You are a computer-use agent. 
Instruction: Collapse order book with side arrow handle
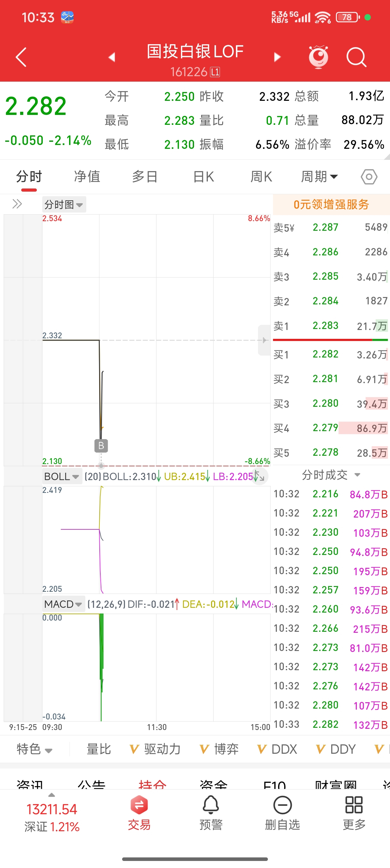264,340
